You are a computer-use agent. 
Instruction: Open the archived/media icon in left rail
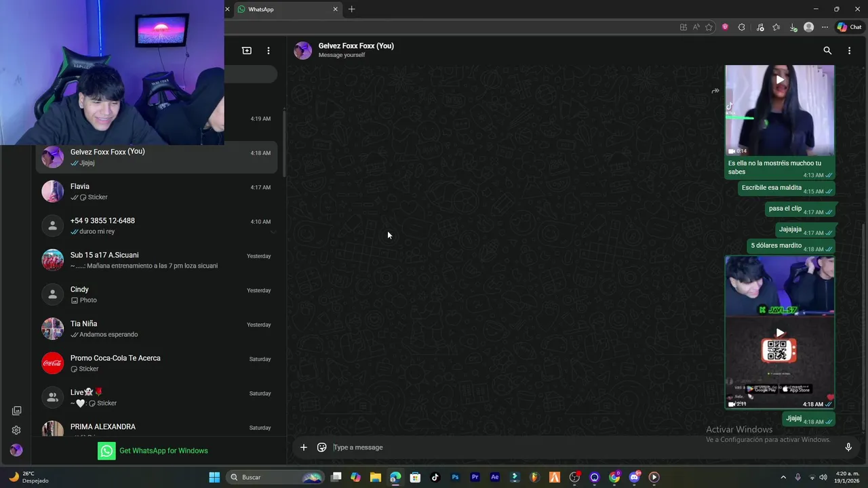(x=16, y=411)
